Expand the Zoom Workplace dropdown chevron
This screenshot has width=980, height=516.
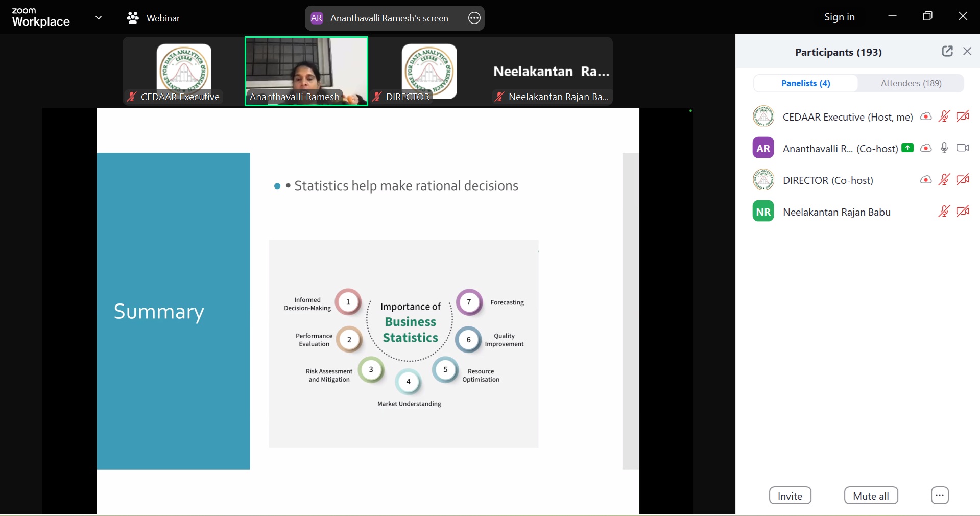[99, 18]
